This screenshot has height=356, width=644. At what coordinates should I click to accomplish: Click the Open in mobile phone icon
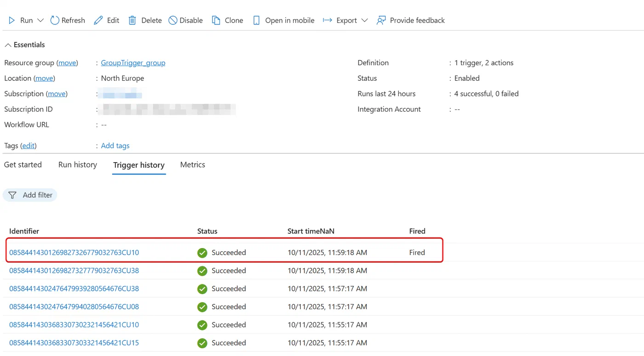[x=257, y=20]
